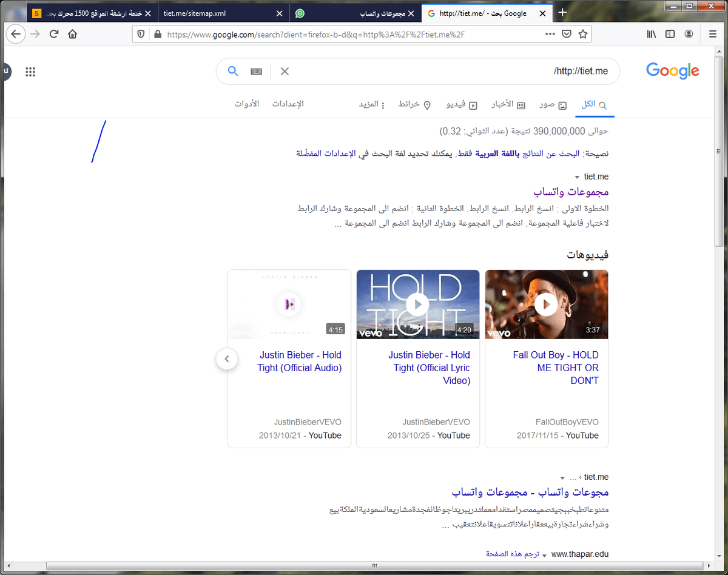Switch to خدمة ارشفة المواقع tab
The width and height of the screenshot is (728, 575).
pos(91,13)
